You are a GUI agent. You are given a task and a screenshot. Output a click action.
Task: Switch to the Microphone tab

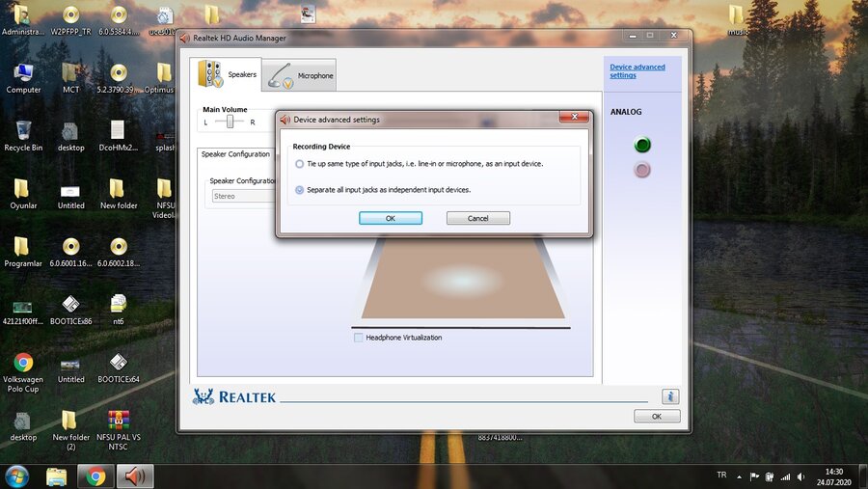click(300, 75)
